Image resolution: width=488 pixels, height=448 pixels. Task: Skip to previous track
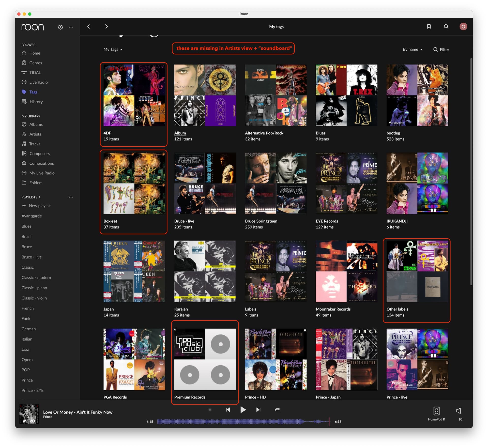228,409
